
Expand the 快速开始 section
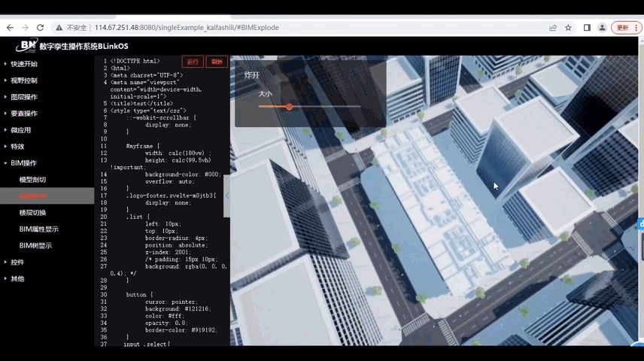(x=24, y=64)
